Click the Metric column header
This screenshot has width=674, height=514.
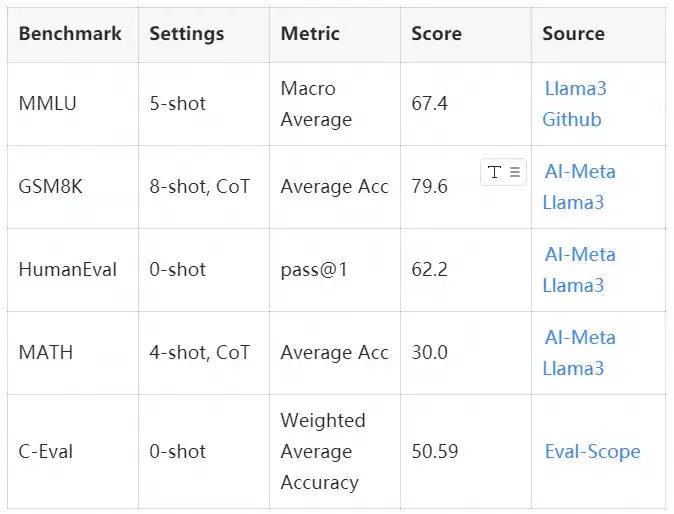click(x=310, y=34)
